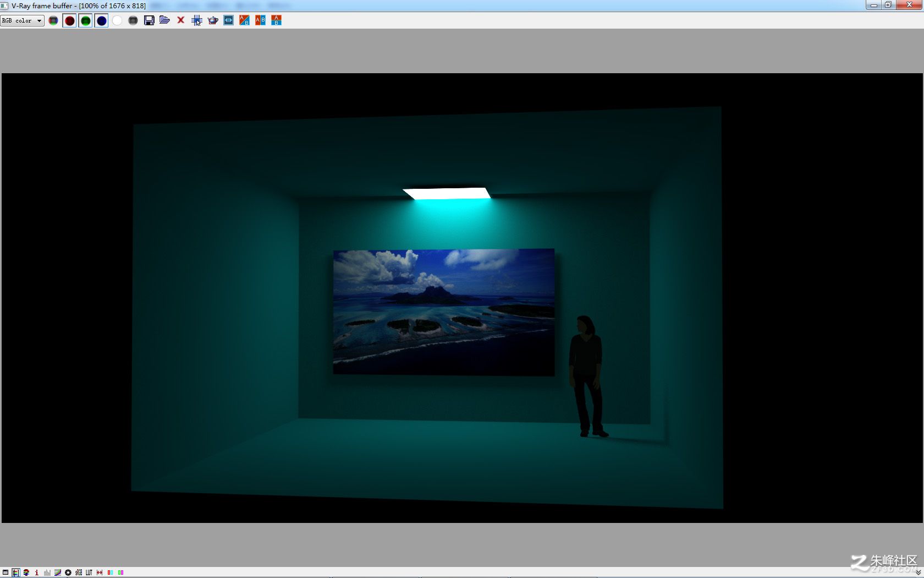Toggle the green channel button
The image size is (924, 578).
point(86,21)
